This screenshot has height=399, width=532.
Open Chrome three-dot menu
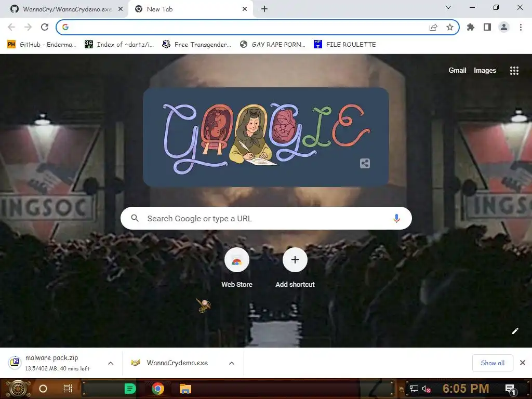521,27
